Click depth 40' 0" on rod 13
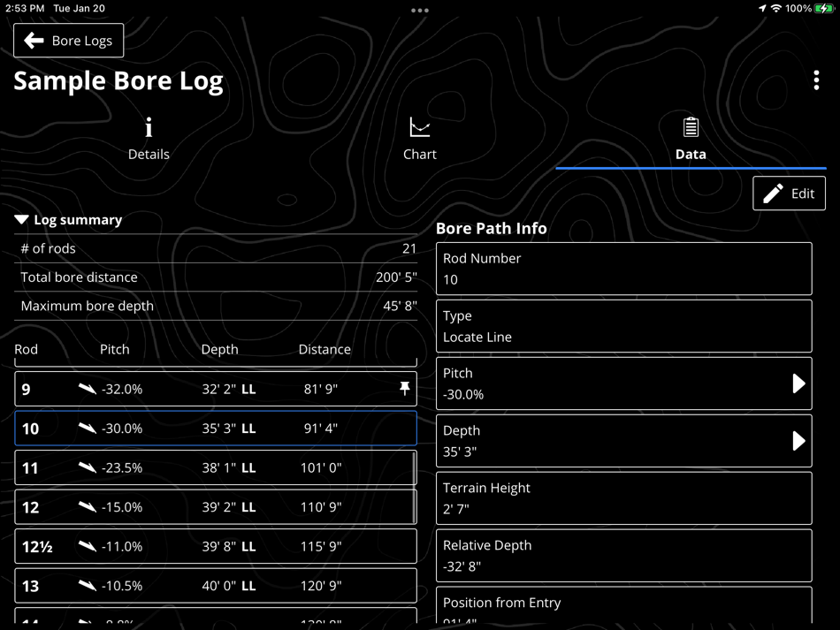This screenshot has width=840, height=630. point(218,586)
